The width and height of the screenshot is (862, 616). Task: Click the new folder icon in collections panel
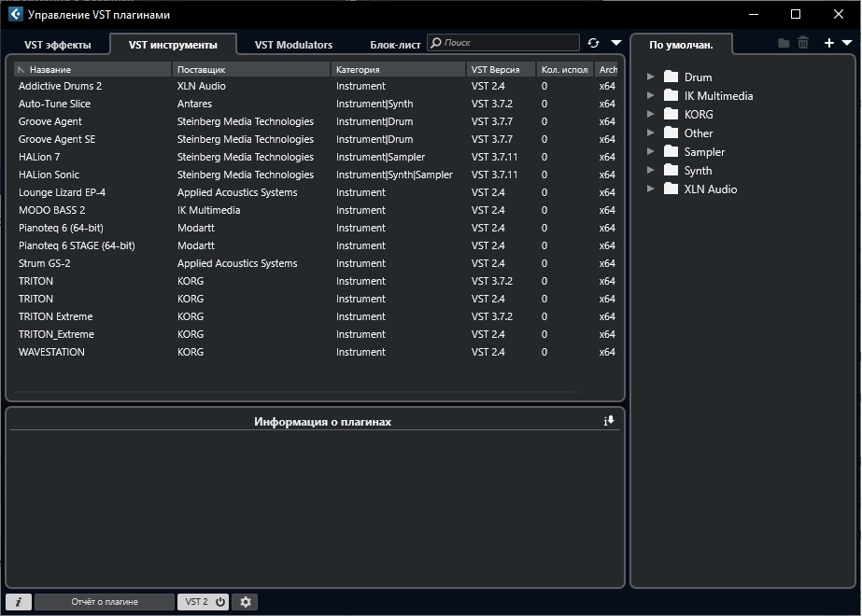784,43
